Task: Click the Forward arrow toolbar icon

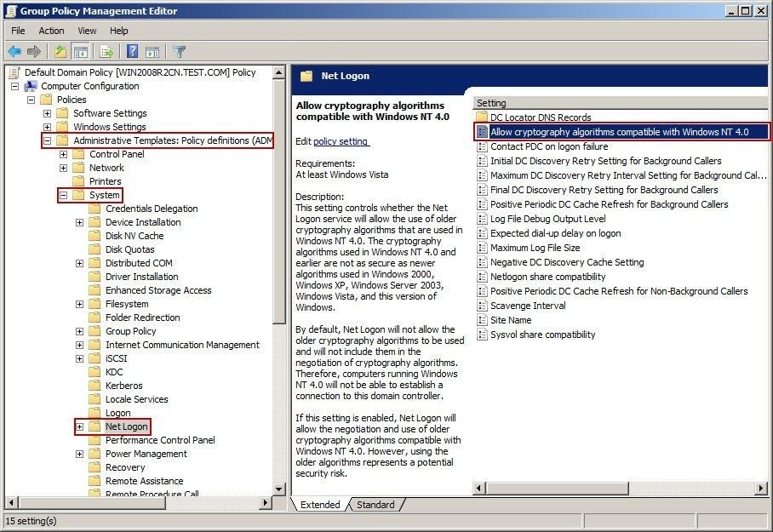Action: pos(34,51)
